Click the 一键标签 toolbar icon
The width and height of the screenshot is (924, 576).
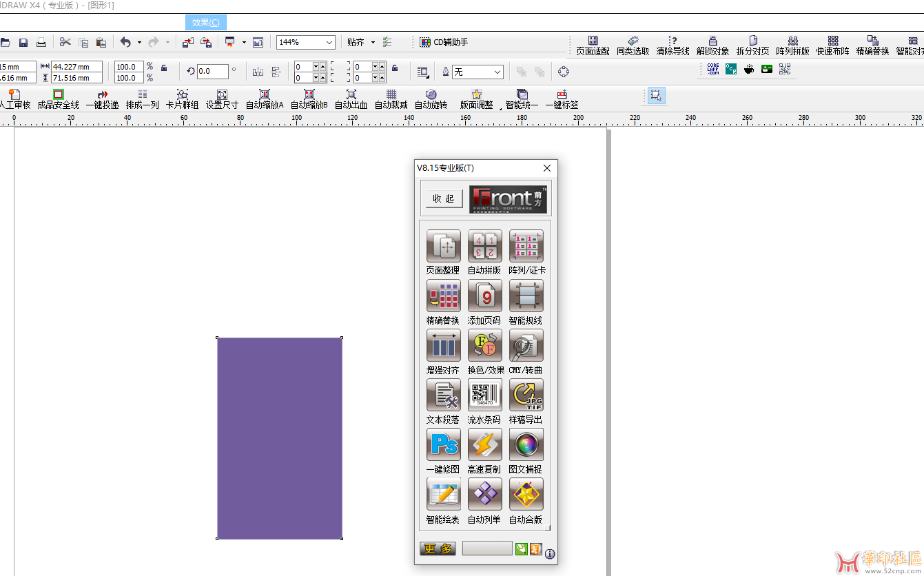[x=562, y=99]
